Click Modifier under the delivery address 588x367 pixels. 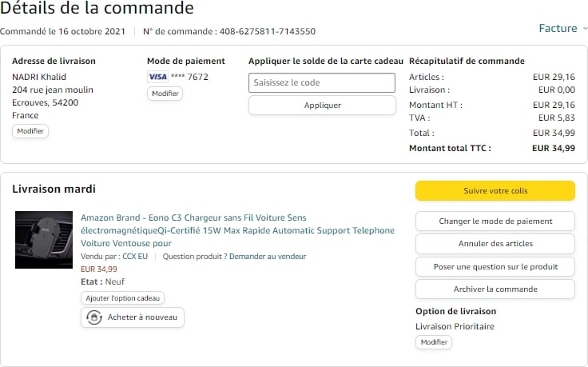30,131
